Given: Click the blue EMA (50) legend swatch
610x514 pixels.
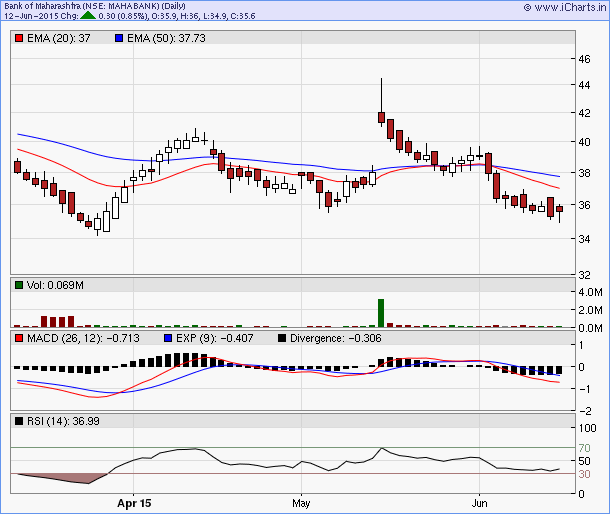Looking at the screenshot, I should [x=119, y=38].
